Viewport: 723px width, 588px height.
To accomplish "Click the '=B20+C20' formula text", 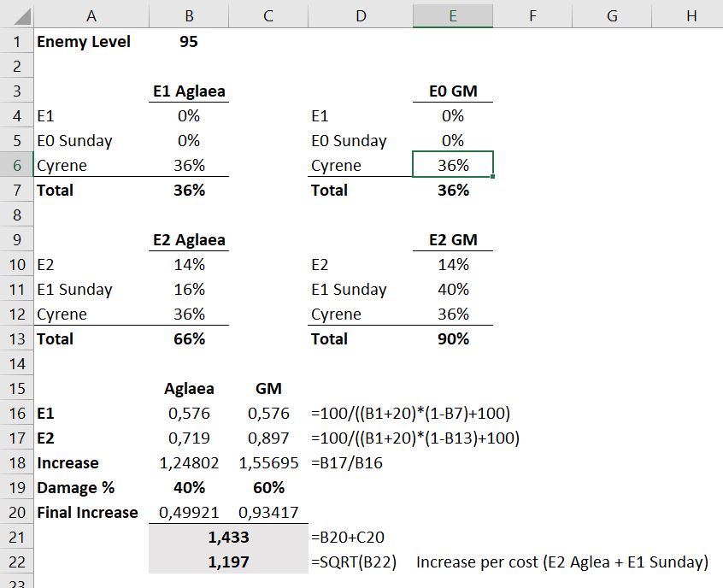I will click(x=348, y=538).
